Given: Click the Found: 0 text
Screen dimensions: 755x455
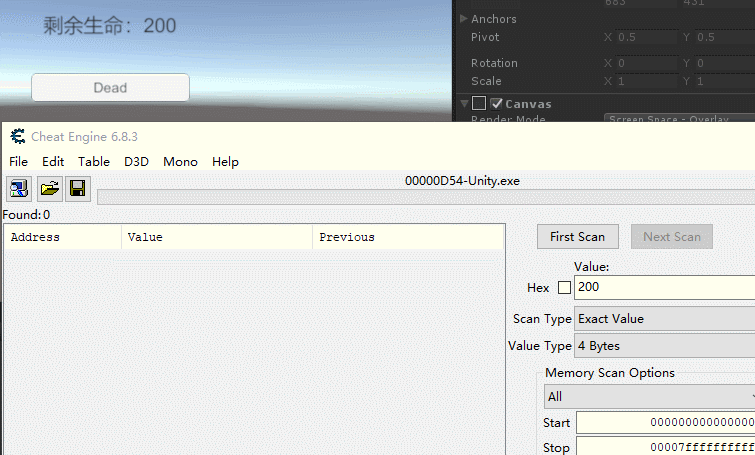Looking at the screenshot, I should 26,215.
